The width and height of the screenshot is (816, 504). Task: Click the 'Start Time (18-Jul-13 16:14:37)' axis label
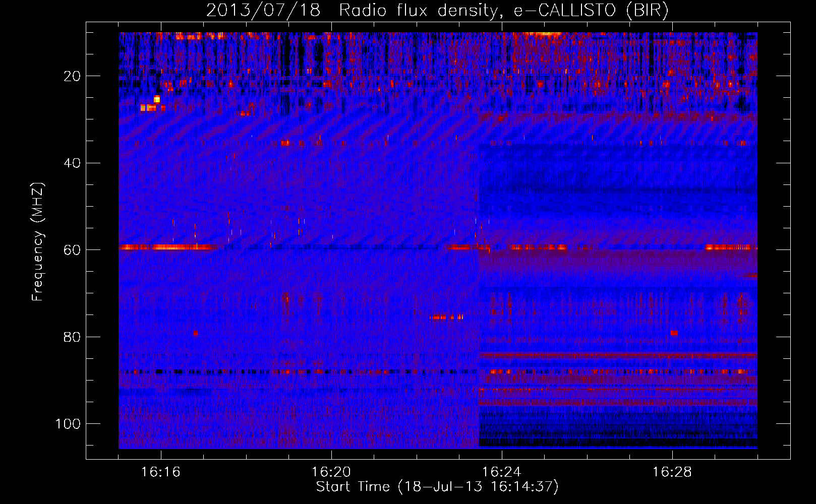[437, 487]
